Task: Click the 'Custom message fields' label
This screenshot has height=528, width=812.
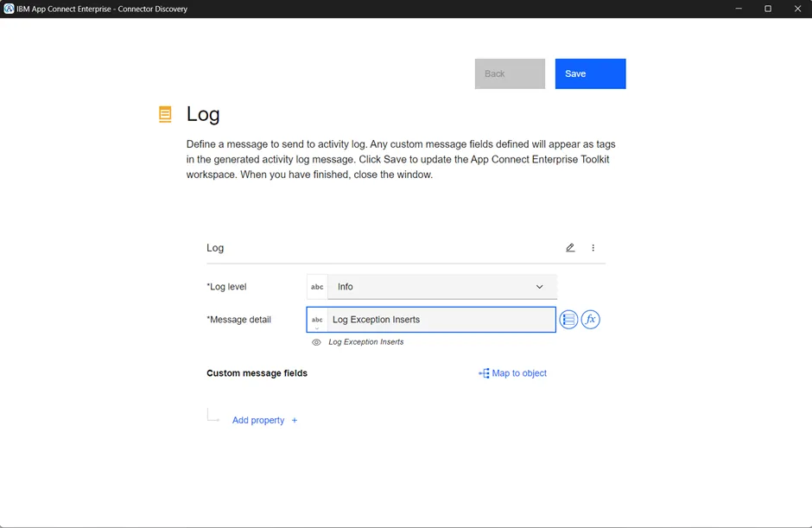Action: (257, 373)
